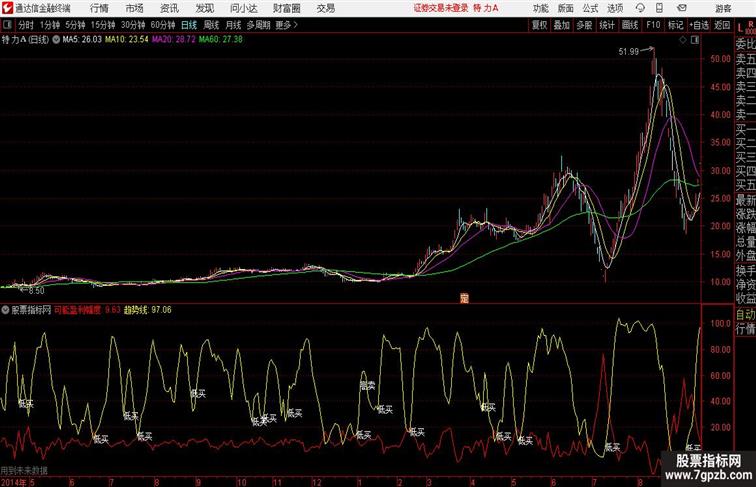The image size is (756, 487).
Task: Open the mobile phone icon in title bar
Action: pyautogui.click(x=659, y=8)
